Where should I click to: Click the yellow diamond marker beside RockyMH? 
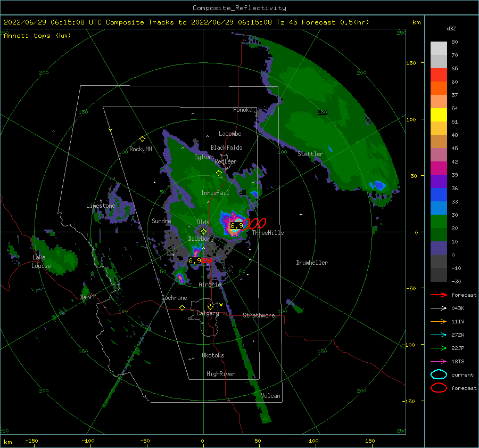coord(142,139)
